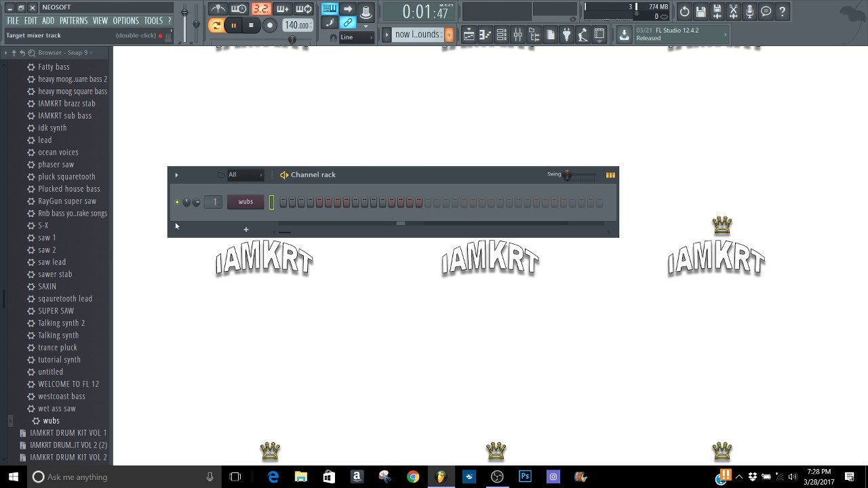Open the ADD menu
Viewport: 868px width, 488px height.
coord(48,21)
